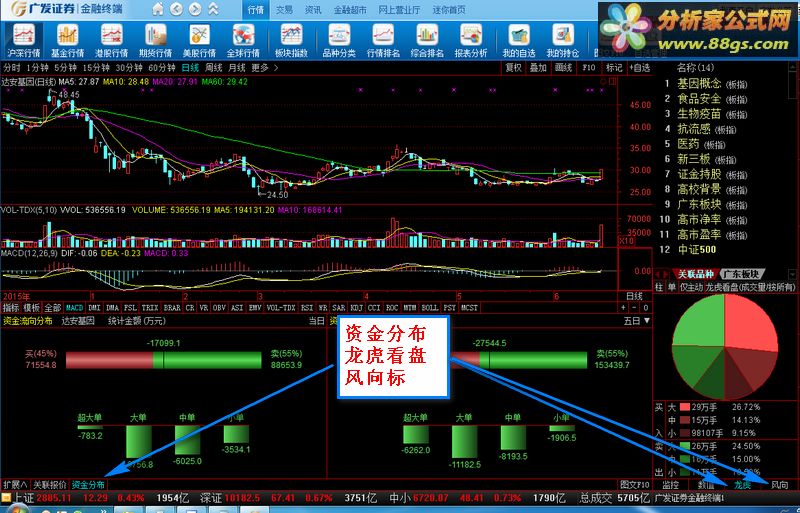Open 模板 template selector
The width and height of the screenshot is (800, 513).
(32, 308)
